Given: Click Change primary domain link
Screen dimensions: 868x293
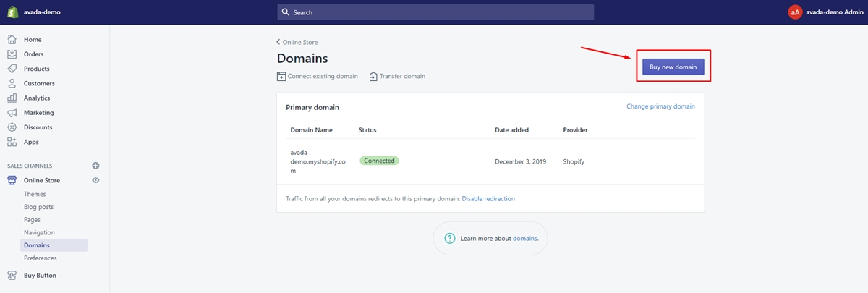Looking at the screenshot, I should [660, 106].
